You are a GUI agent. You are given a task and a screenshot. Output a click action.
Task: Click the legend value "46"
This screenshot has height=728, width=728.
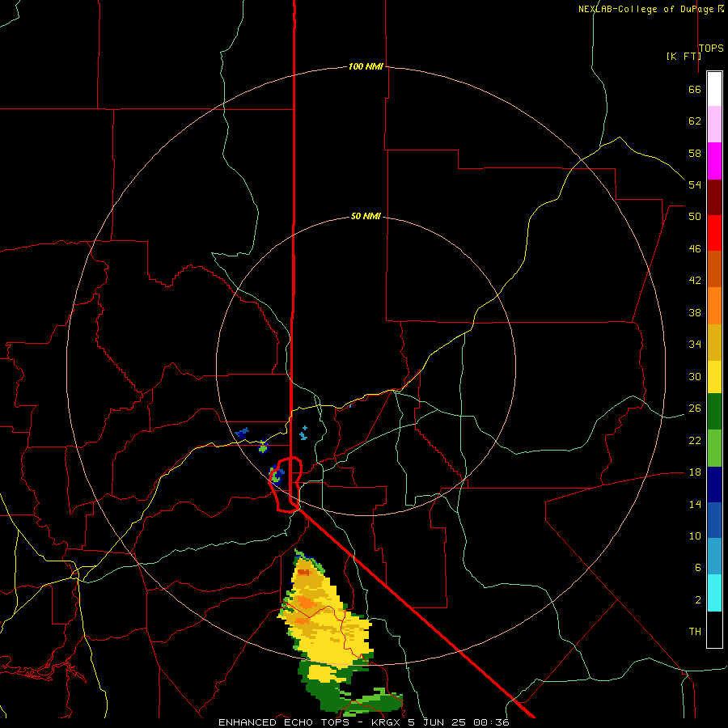point(695,249)
